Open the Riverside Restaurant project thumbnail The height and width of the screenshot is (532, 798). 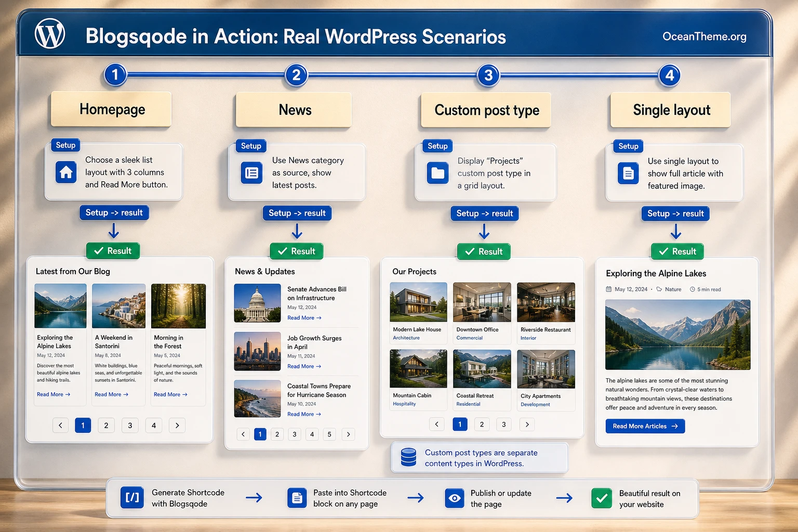pyautogui.click(x=546, y=303)
